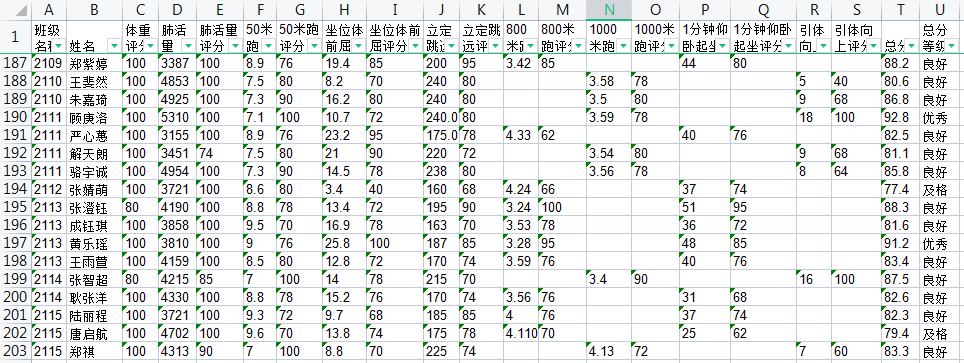Select the name cell 王斐然
964x363 pixels.
point(93,81)
